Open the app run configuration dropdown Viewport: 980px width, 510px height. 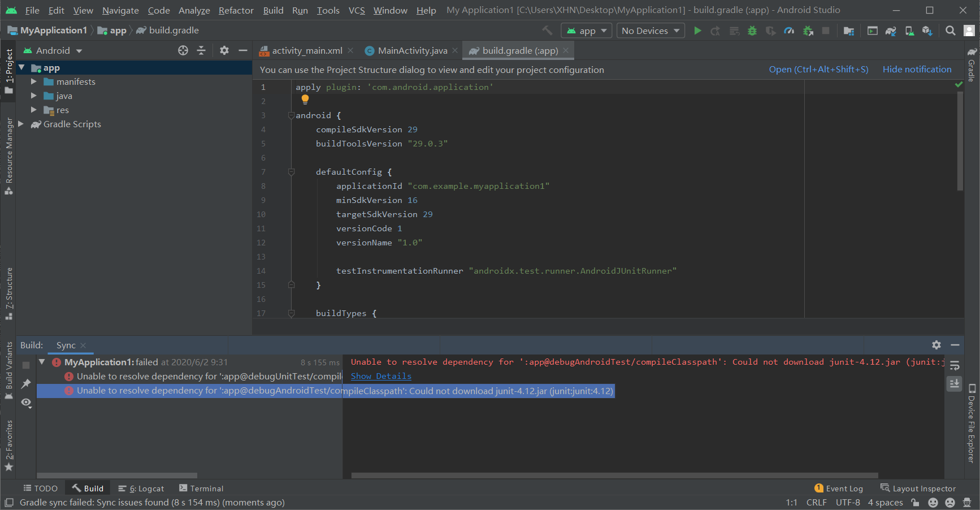point(586,31)
